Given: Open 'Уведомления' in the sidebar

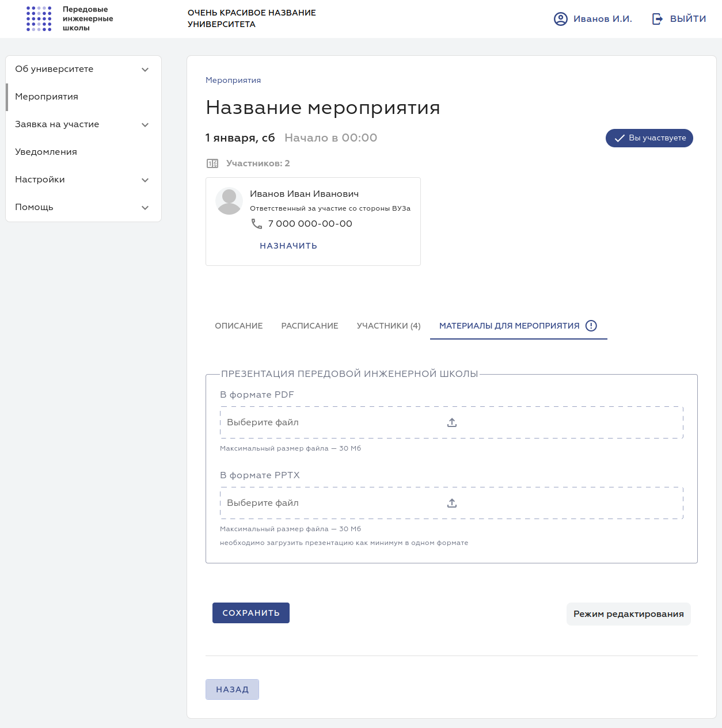Looking at the screenshot, I should tap(83, 152).
